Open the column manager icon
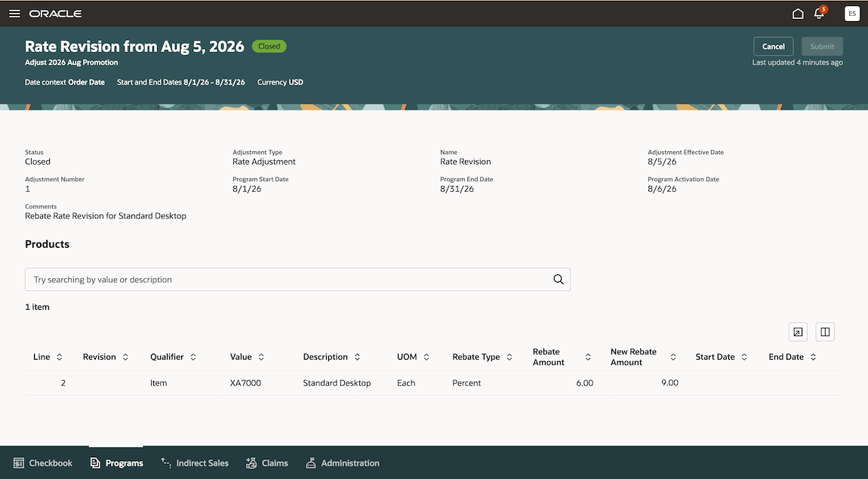This screenshot has height=479, width=868. [825, 332]
